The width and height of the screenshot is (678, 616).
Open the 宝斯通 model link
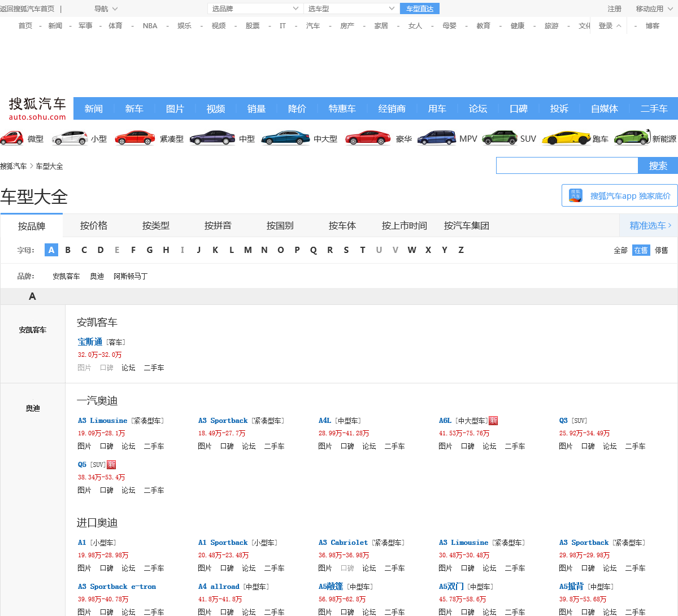(90, 342)
